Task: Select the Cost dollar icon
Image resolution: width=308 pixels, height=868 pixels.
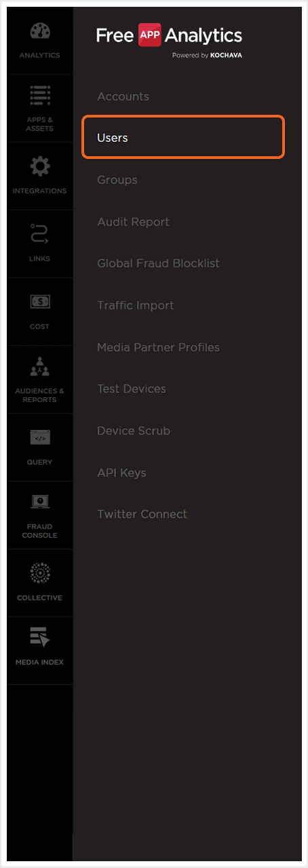Action: pyautogui.click(x=39, y=302)
